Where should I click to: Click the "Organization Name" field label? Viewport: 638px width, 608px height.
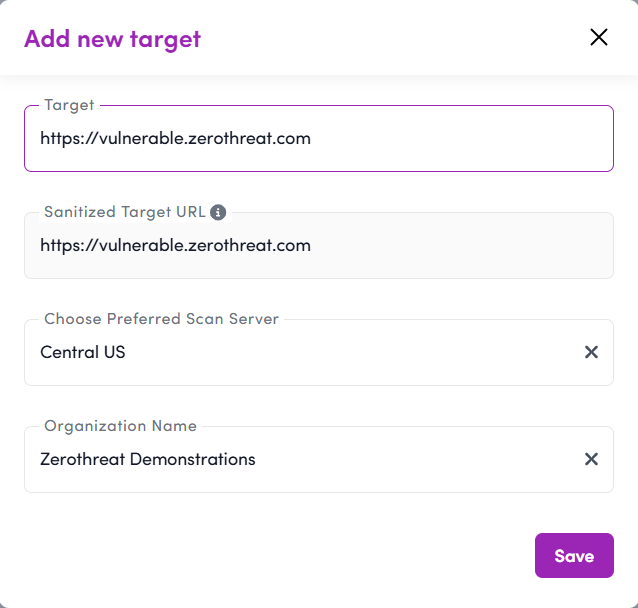[x=120, y=426]
